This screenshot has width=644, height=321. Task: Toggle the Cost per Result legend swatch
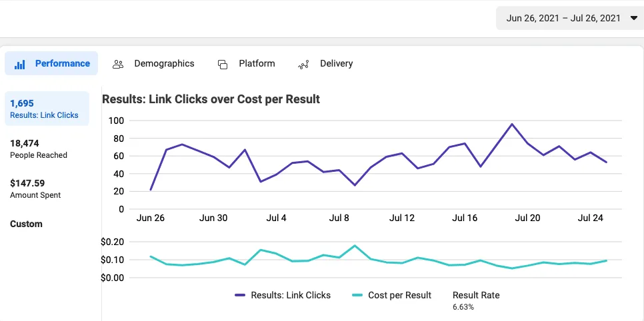(x=357, y=296)
